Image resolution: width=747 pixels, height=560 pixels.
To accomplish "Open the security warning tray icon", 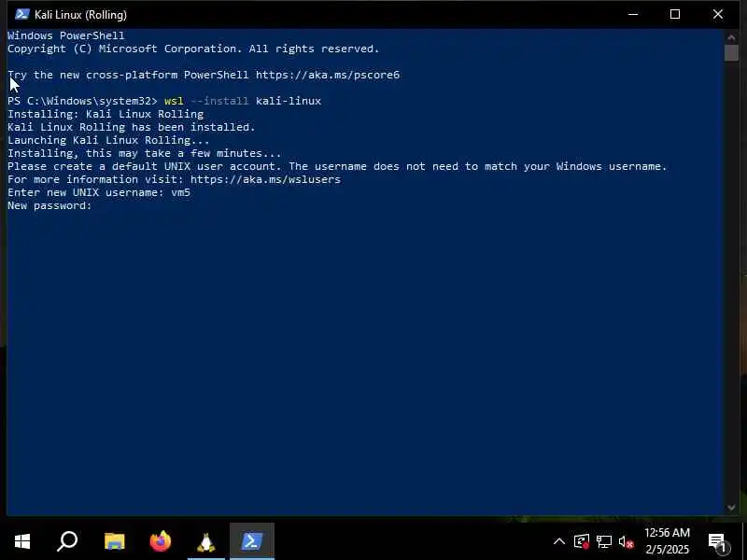I will coord(582,541).
